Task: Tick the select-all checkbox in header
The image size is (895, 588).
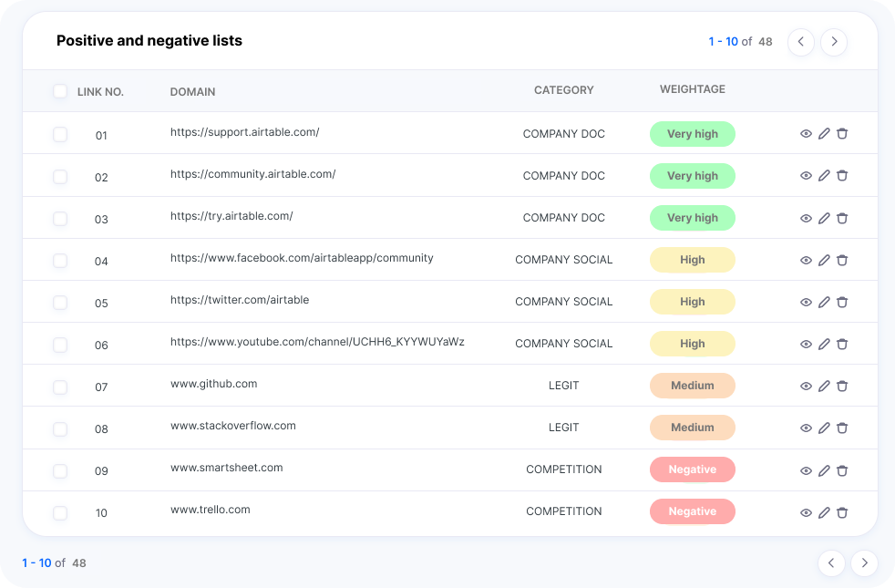Action: [60, 91]
